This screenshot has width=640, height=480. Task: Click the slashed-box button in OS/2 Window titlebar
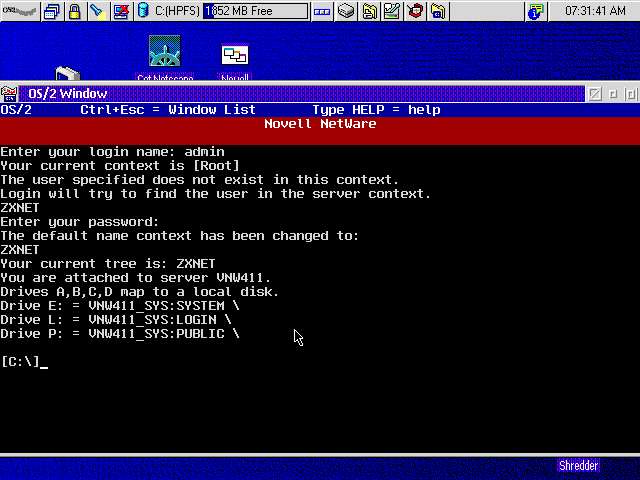595,94
